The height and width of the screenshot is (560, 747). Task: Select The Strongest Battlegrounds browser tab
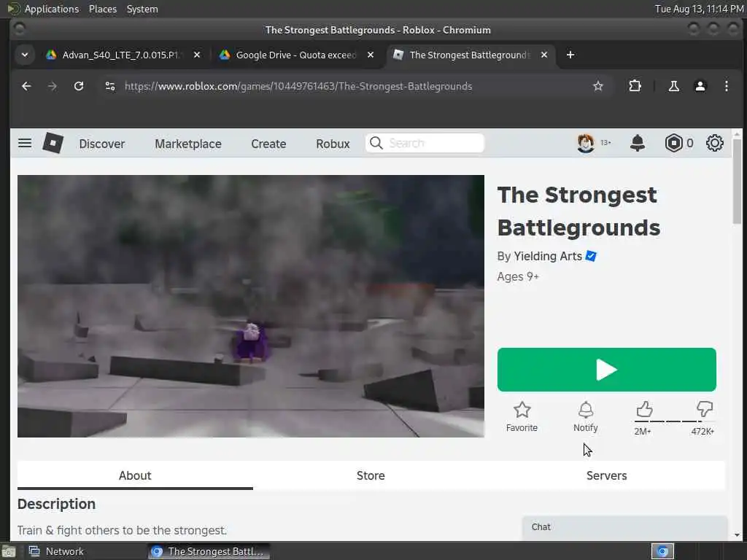click(x=469, y=55)
